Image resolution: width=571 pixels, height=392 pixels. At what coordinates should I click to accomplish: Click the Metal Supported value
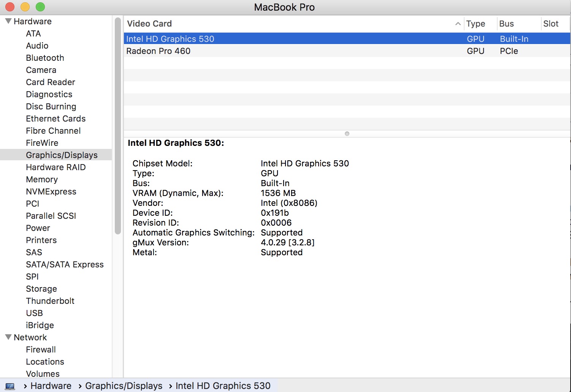pos(282,252)
